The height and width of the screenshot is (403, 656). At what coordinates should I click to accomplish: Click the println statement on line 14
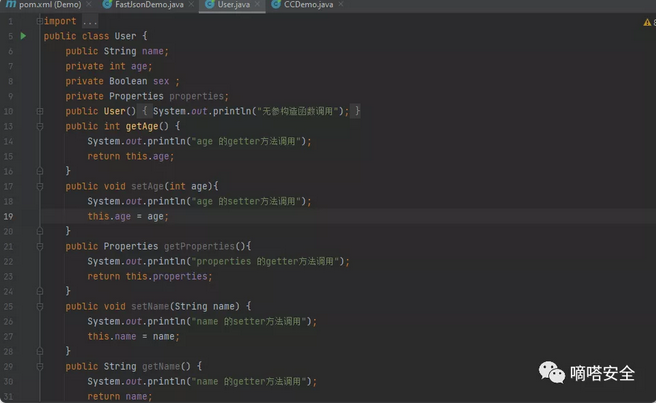click(199, 141)
